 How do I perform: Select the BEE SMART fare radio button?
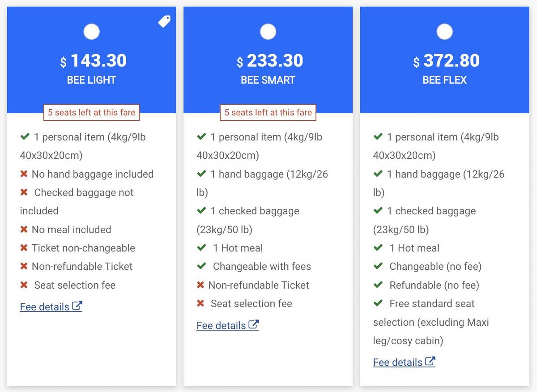click(x=268, y=32)
